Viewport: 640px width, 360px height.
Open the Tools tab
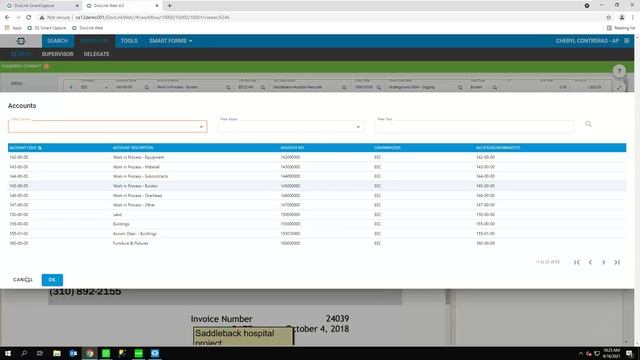pyautogui.click(x=129, y=41)
